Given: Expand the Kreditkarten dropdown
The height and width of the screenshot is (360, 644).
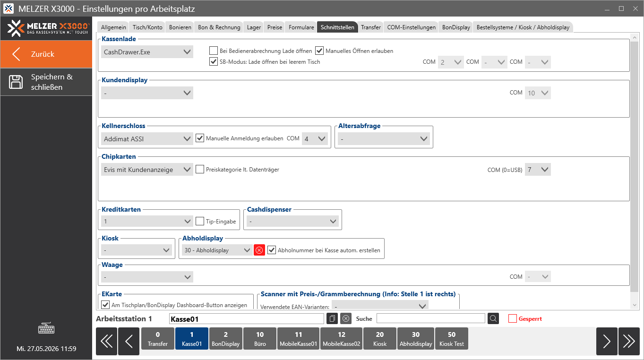Looking at the screenshot, I should (147, 221).
